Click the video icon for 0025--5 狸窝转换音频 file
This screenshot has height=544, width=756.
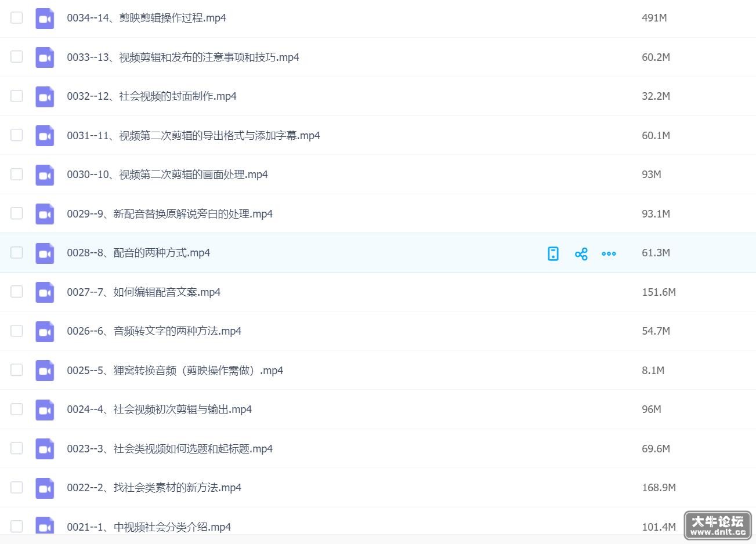(45, 371)
